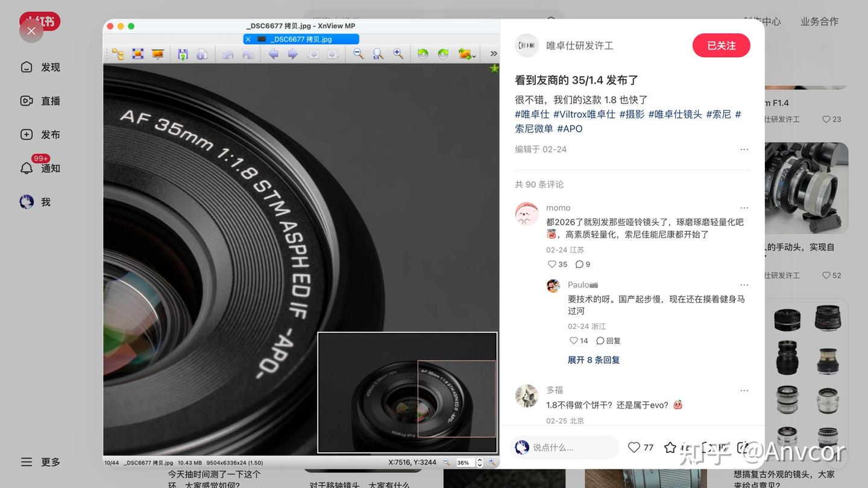868x488 pixels.
Task: Click the XnView Save As icon
Action: click(183, 54)
